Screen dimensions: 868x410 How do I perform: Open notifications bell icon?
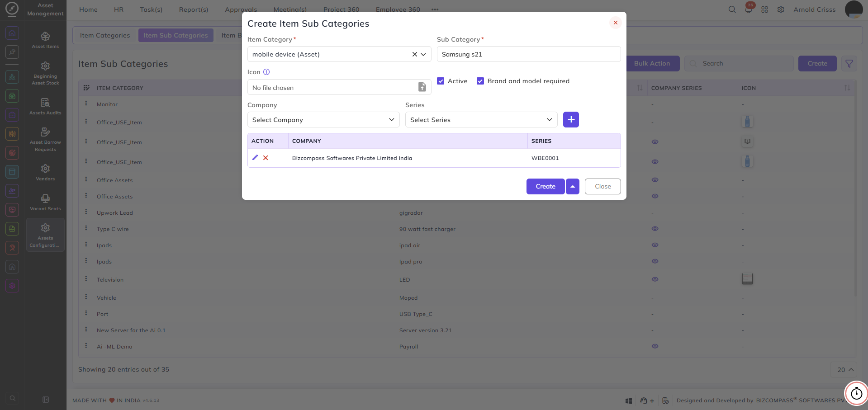(x=749, y=9)
